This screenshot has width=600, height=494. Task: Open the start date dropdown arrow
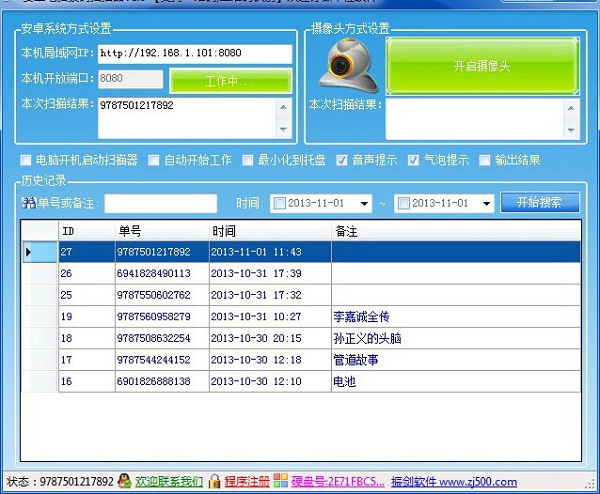tap(364, 204)
